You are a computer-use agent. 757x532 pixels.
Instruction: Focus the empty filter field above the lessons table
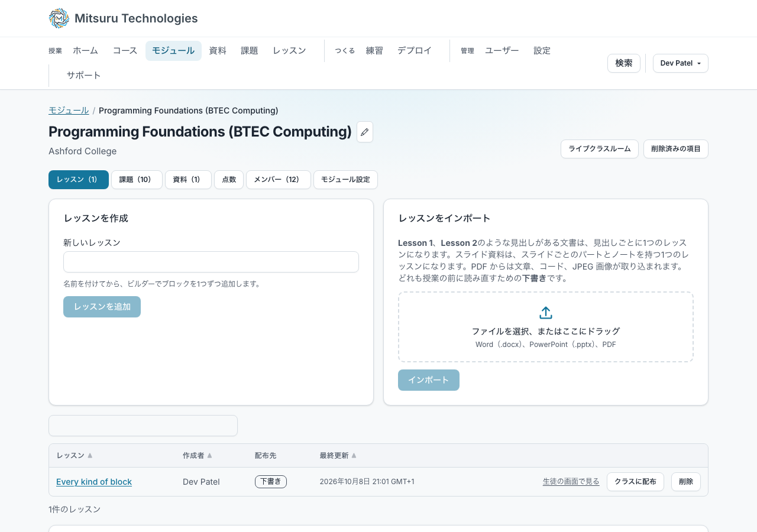point(143,426)
